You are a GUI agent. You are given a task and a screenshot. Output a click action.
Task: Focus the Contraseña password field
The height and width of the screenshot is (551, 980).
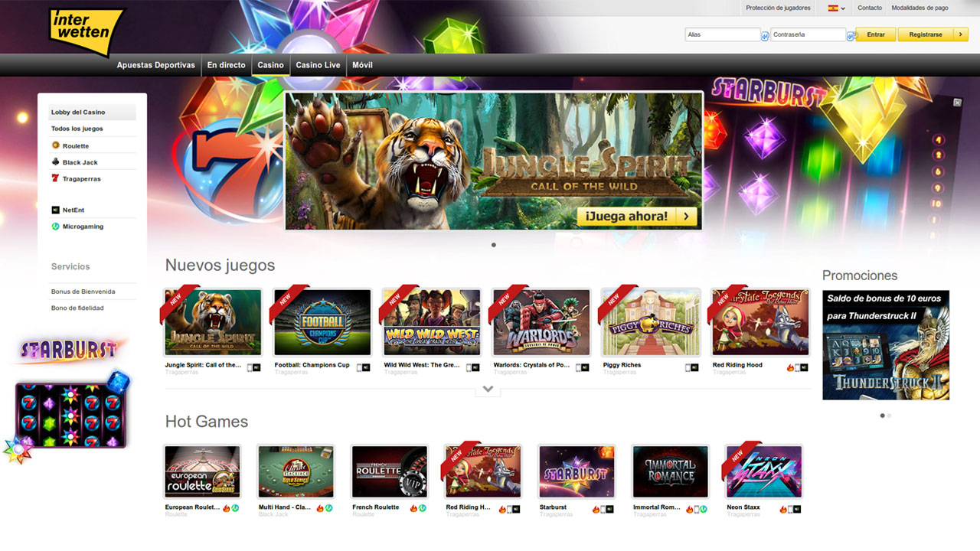[808, 34]
